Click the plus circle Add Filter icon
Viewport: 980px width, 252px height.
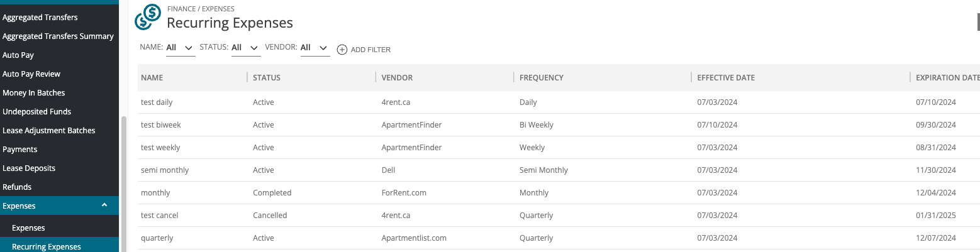[342, 50]
